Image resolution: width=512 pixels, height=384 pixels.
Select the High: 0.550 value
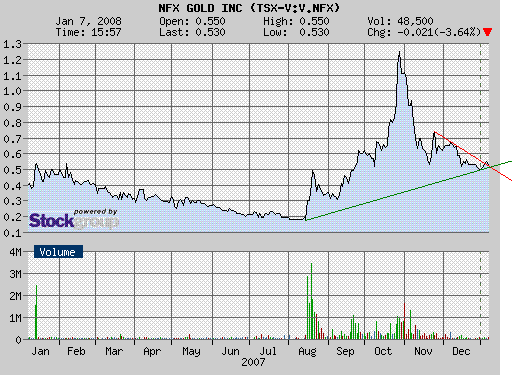[296, 21]
